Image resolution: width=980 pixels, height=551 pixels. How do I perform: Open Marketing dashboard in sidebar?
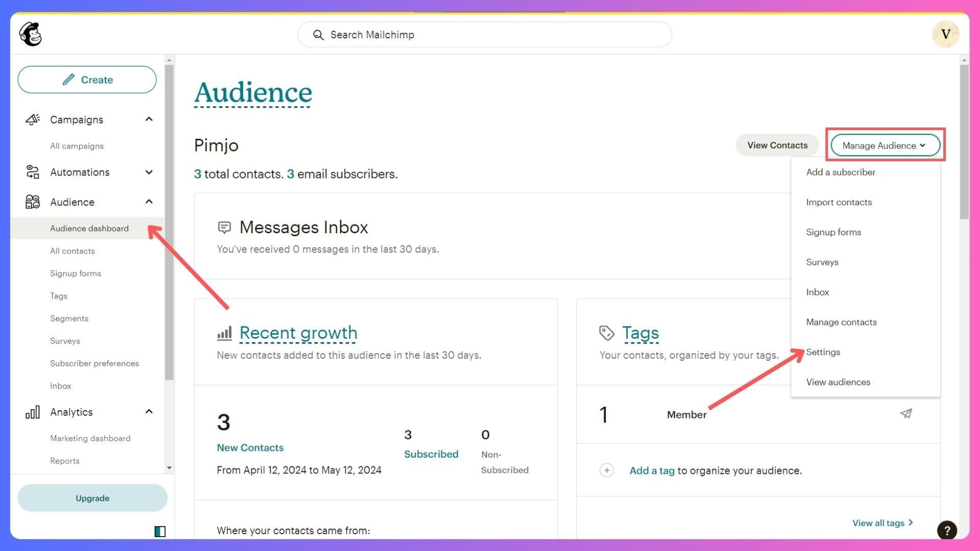(90, 438)
